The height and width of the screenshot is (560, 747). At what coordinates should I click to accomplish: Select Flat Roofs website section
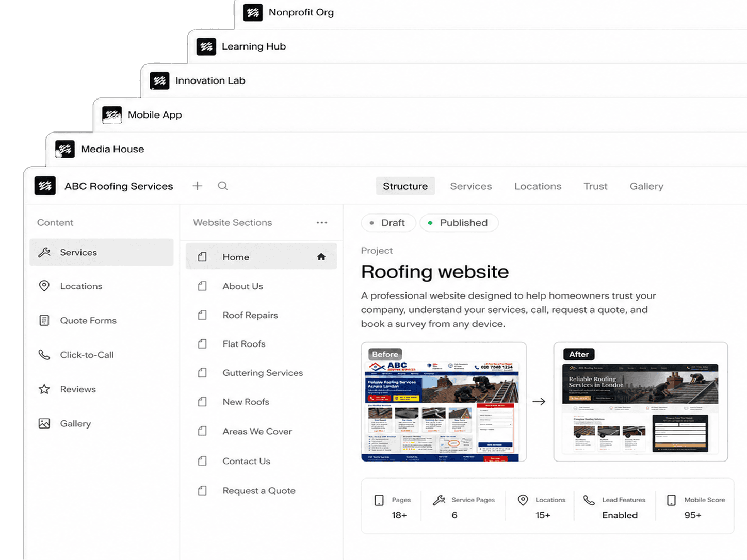click(261, 343)
